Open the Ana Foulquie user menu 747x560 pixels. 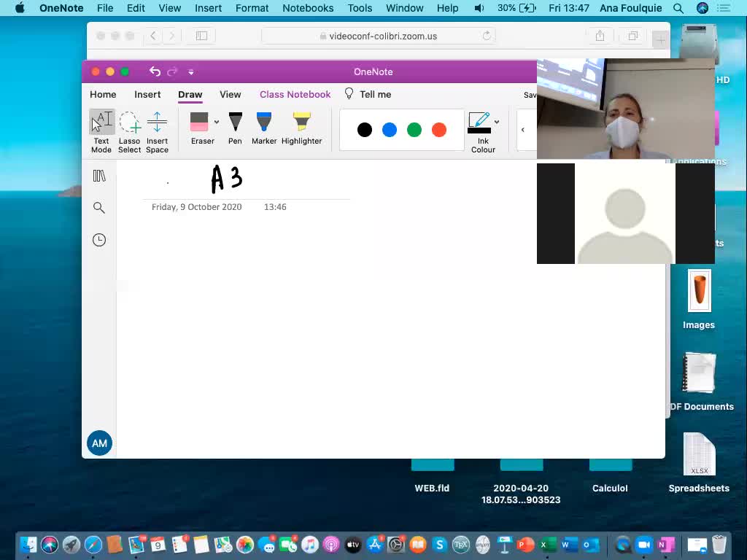(631, 8)
